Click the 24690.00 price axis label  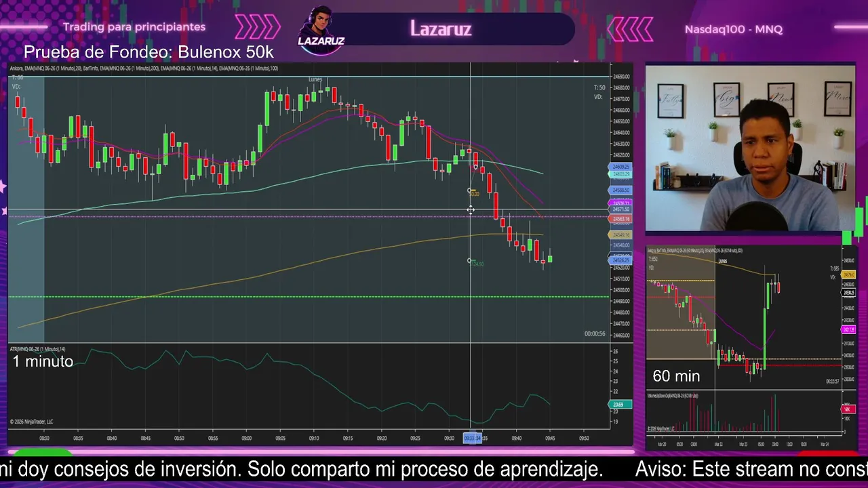tap(621, 77)
